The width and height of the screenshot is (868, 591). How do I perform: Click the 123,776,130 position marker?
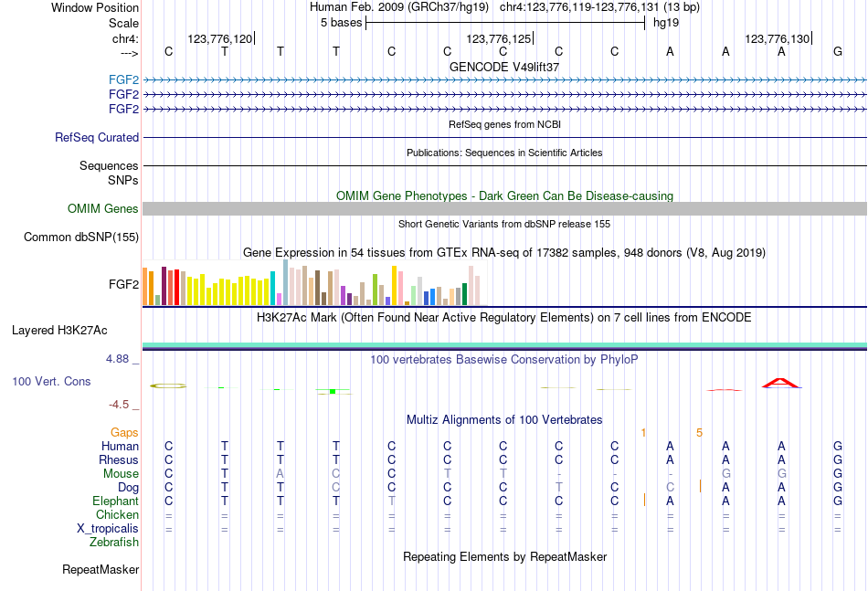pos(778,38)
